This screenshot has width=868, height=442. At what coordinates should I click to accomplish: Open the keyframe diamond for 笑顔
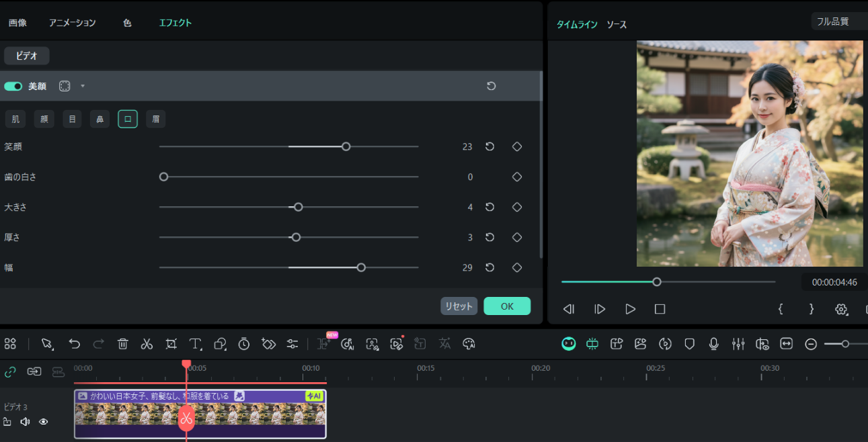click(x=517, y=146)
